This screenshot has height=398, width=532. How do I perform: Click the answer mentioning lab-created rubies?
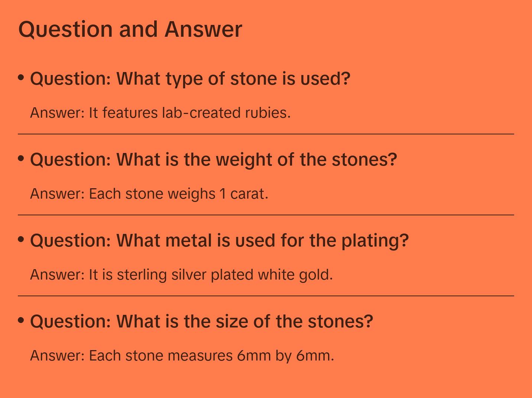[x=160, y=113]
